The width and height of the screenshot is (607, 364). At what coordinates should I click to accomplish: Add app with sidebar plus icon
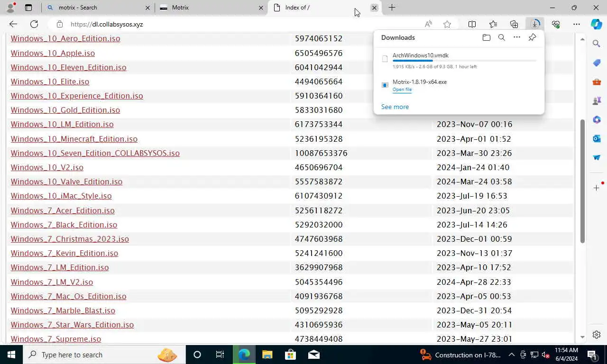[x=597, y=188]
